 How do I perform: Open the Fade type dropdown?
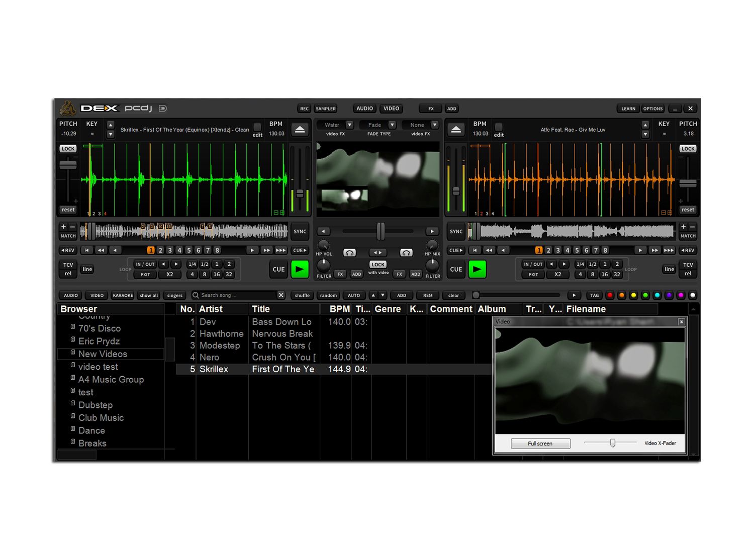(x=392, y=125)
